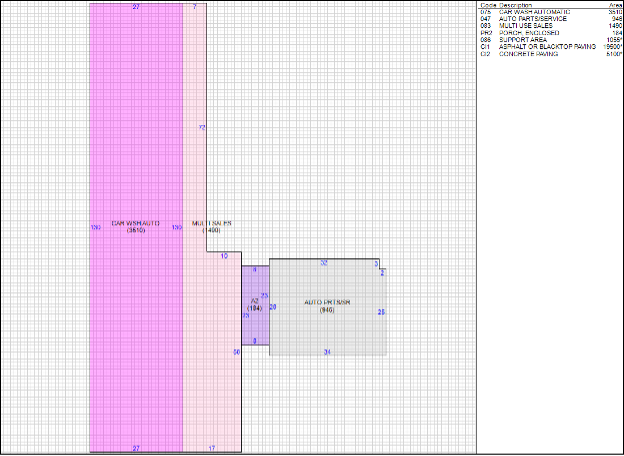
Task: Click the 34 dimension below gray building
Action: [x=327, y=352]
